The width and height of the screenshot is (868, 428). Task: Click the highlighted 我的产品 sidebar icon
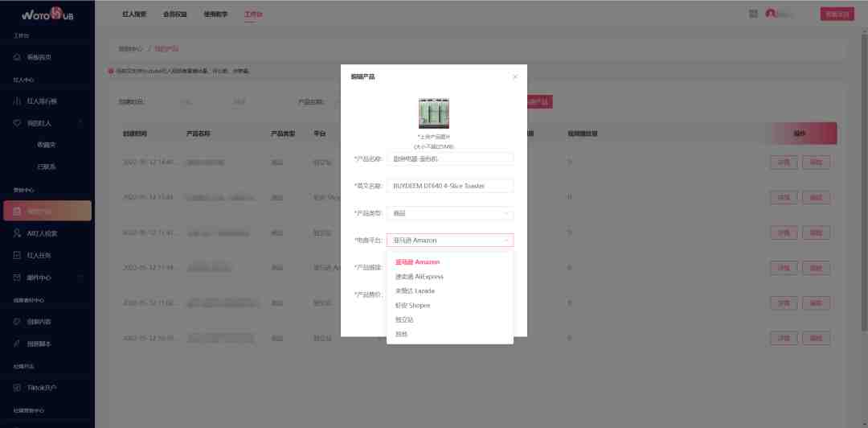pyautogui.click(x=17, y=212)
